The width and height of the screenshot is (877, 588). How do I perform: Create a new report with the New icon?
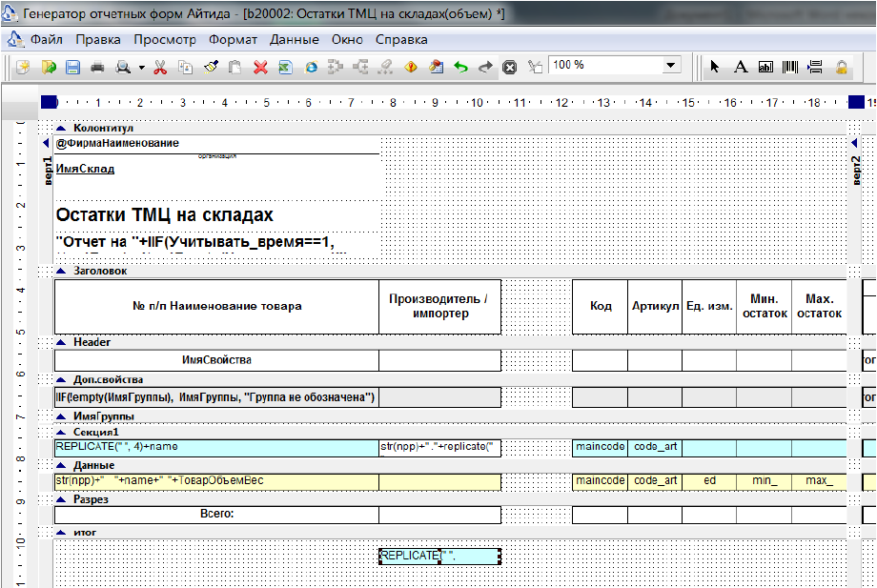click(23, 68)
